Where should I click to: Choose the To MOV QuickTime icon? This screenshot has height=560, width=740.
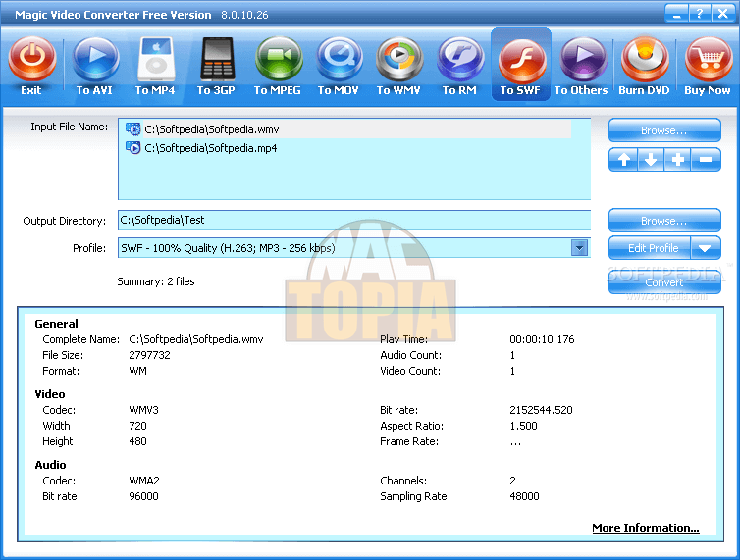340,60
